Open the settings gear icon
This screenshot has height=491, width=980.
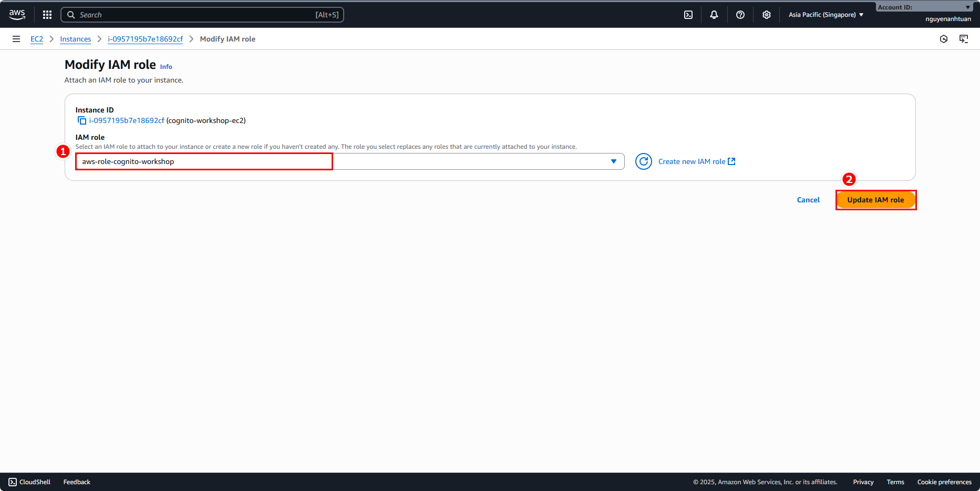pos(767,15)
